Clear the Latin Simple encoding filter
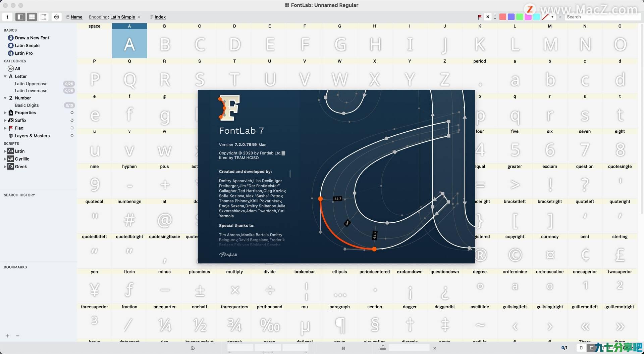This screenshot has height=354, width=644. pos(139,17)
